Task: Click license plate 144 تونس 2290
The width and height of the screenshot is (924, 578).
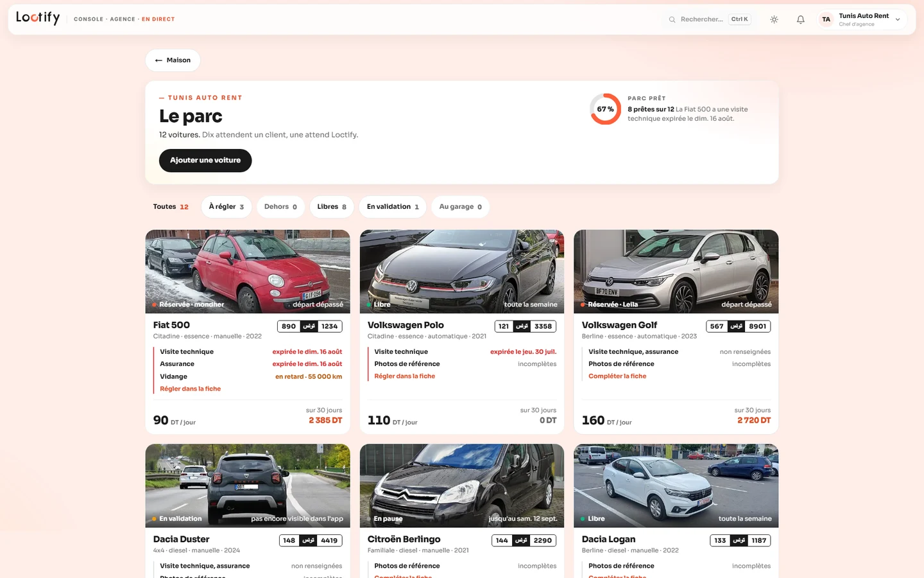Action: coord(524,541)
